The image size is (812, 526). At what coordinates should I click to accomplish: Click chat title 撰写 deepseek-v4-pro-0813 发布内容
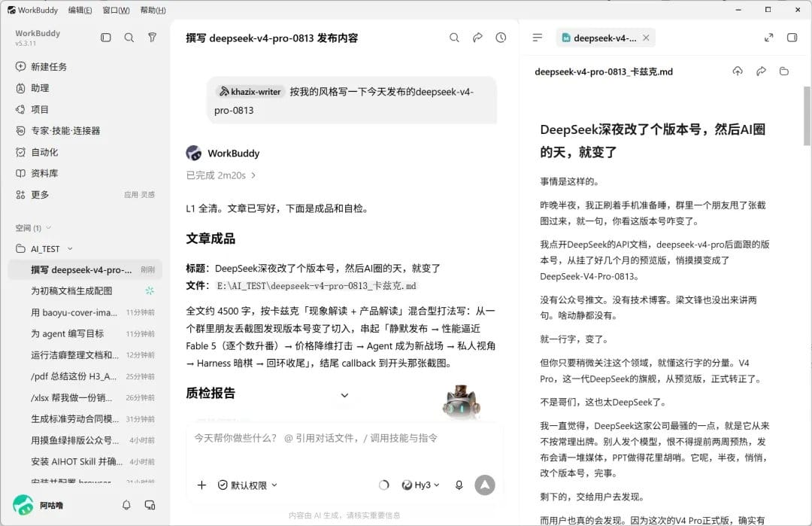(272, 38)
